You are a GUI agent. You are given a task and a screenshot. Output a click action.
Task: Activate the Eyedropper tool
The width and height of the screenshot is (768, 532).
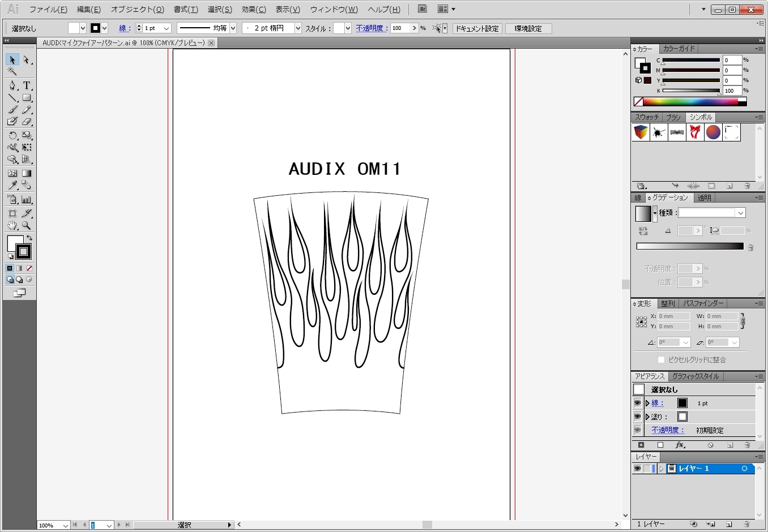12,185
